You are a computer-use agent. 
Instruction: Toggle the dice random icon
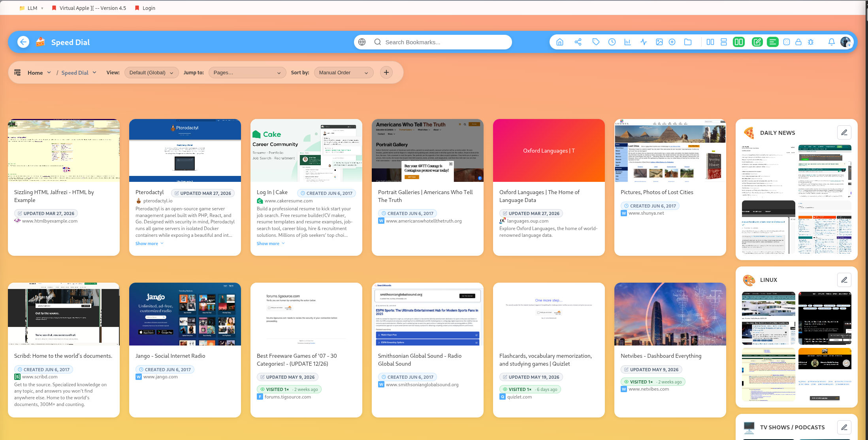point(787,42)
